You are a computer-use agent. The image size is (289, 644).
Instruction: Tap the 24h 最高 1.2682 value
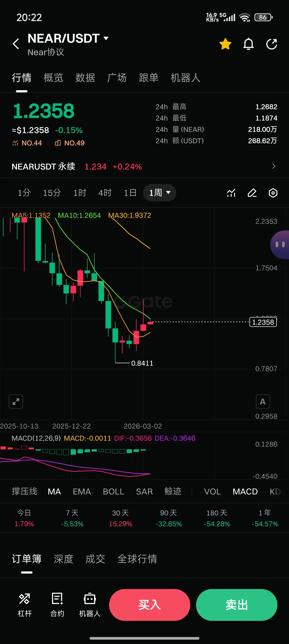pyautogui.click(x=266, y=107)
